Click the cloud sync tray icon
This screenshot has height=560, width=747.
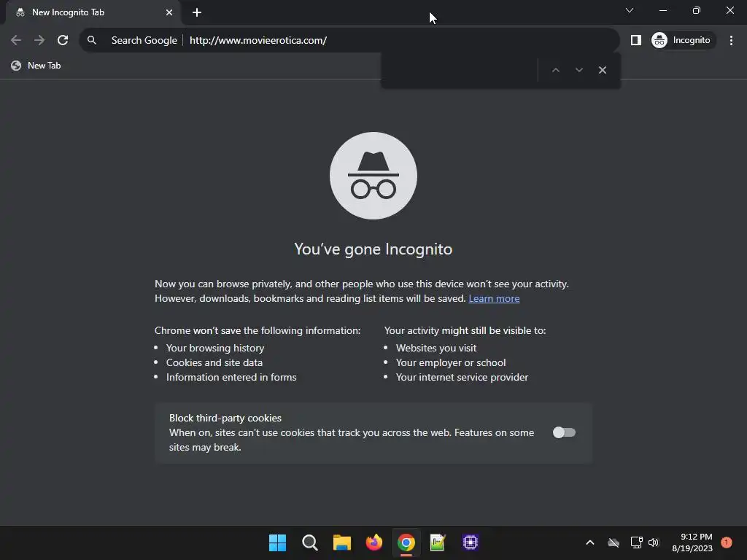point(614,542)
